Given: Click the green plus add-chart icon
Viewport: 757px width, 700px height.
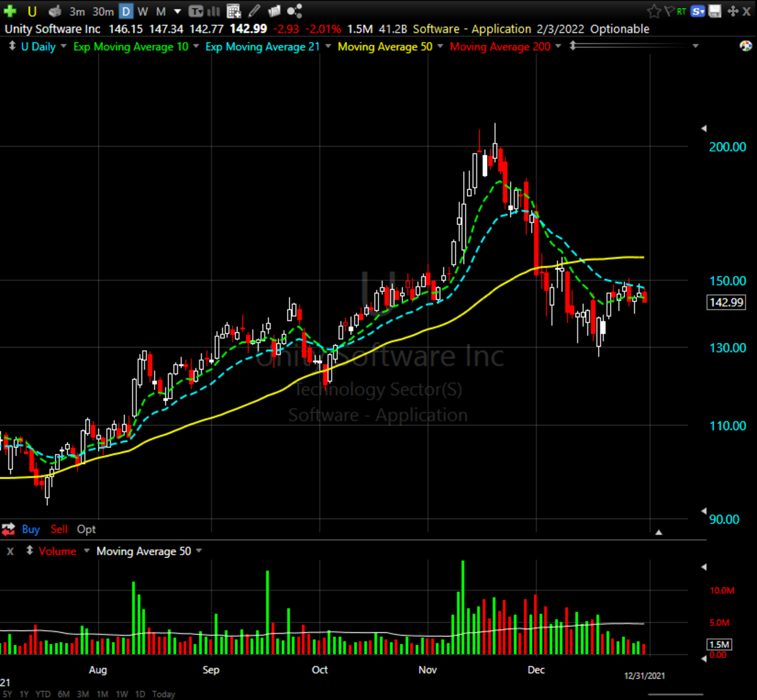Looking at the screenshot, I should (x=10, y=11).
